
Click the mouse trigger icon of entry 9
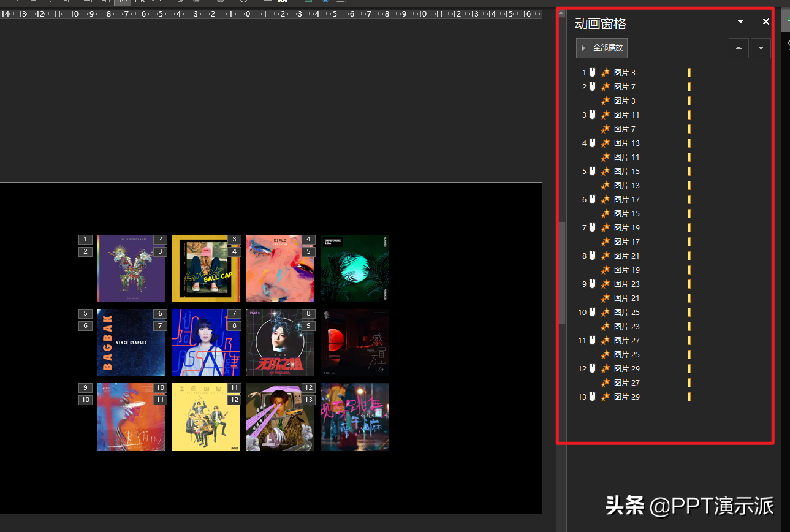[592, 284]
